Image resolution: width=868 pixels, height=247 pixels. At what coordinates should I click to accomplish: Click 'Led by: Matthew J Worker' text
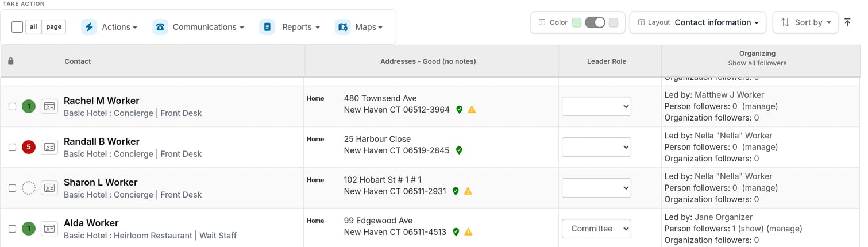pyautogui.click(x=714, y=95)
